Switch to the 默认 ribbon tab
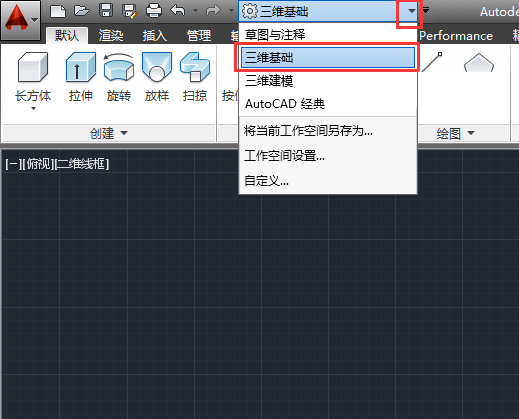 point(67,35)
